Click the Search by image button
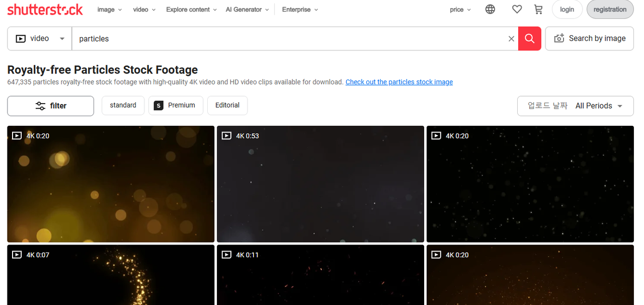This screenshot has height=305, width=644. [590, 39]
